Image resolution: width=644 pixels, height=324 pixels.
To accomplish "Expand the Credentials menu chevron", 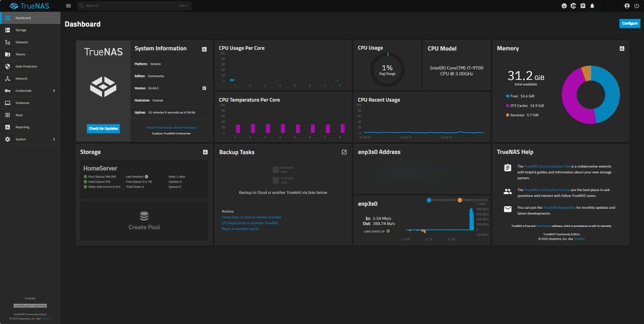I will 54,91.
